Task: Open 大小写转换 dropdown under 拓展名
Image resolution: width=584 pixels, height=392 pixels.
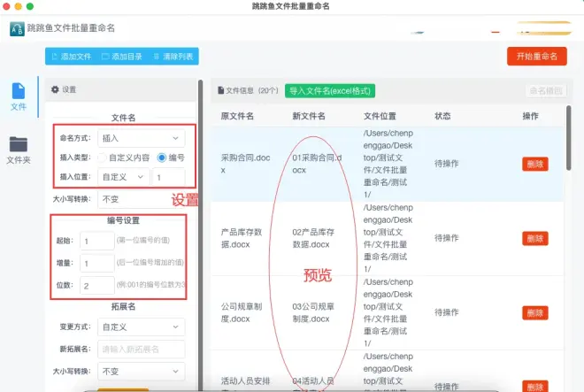Action: [142, 372]
